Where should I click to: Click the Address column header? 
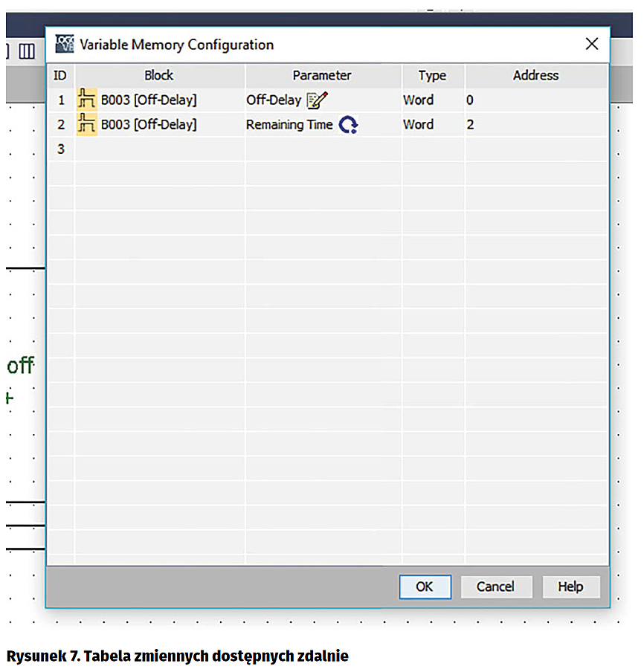point(535,75)
